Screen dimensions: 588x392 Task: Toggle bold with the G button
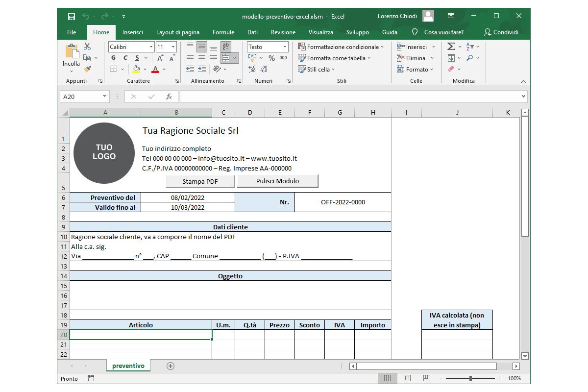click(x=113, y=58)
